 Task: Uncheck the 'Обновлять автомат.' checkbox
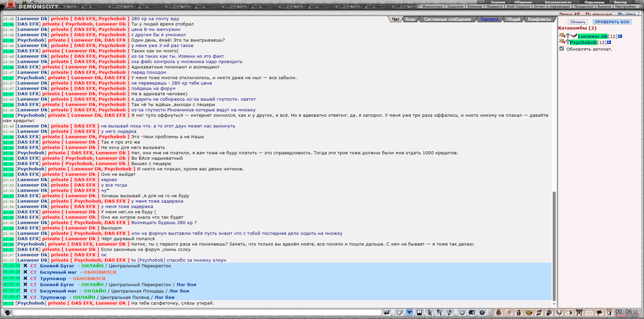pyautogui.click(x=561, y=49)
